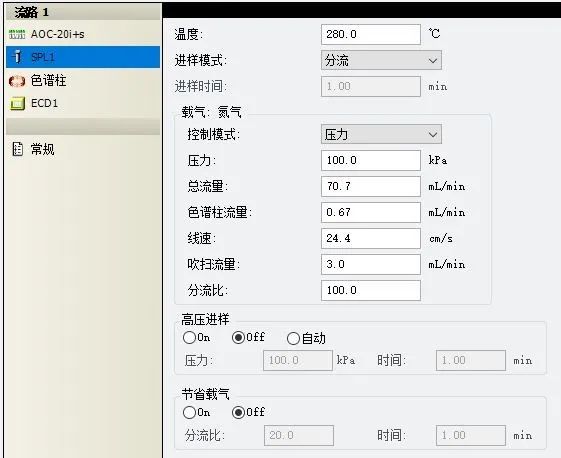This screenshot has width=561, height=458.
Task: Select 自动 for high pressure injection
Action: [x=293, y=338]
